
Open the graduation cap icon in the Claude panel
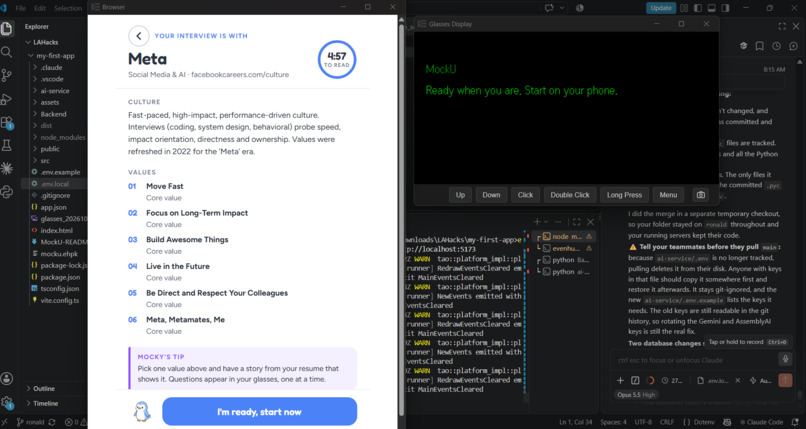pyautogui.click(x=743, y=46)
